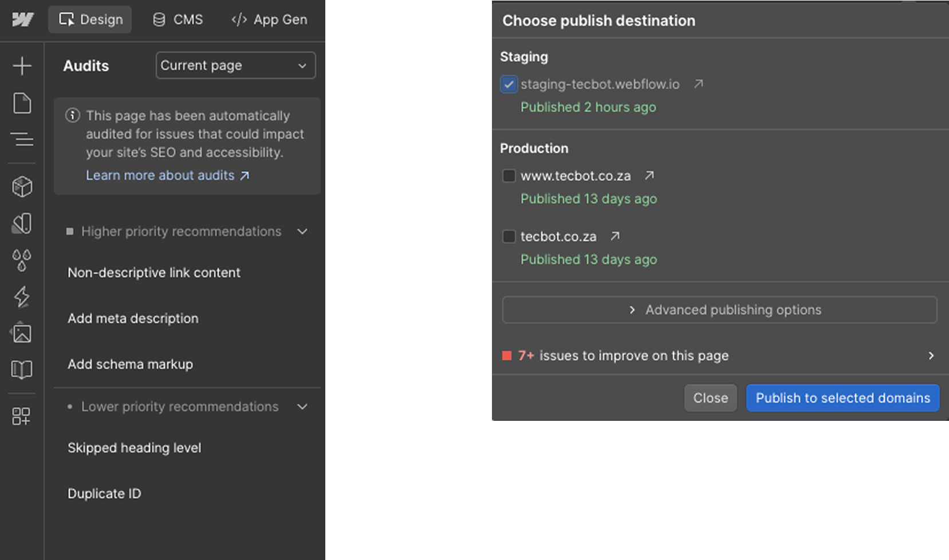
Task: Open the Assets image icon
Action: pyautogui.click(x=22, y=333)
